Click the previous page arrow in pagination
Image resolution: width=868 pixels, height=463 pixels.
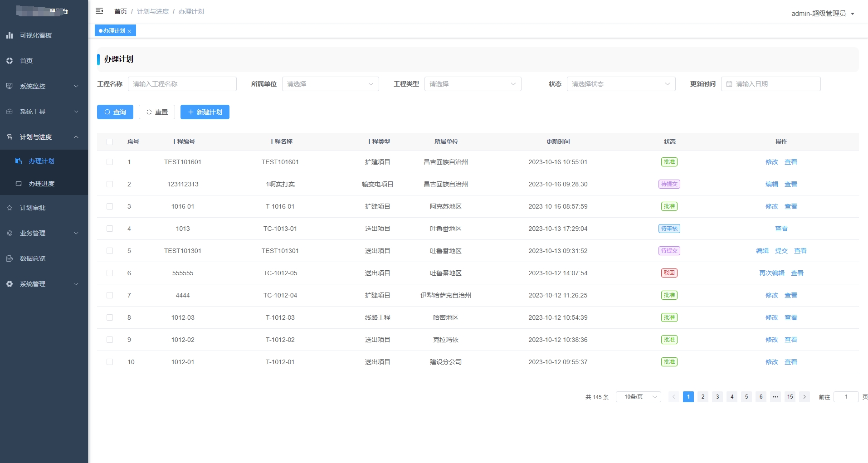pos(674,397)
